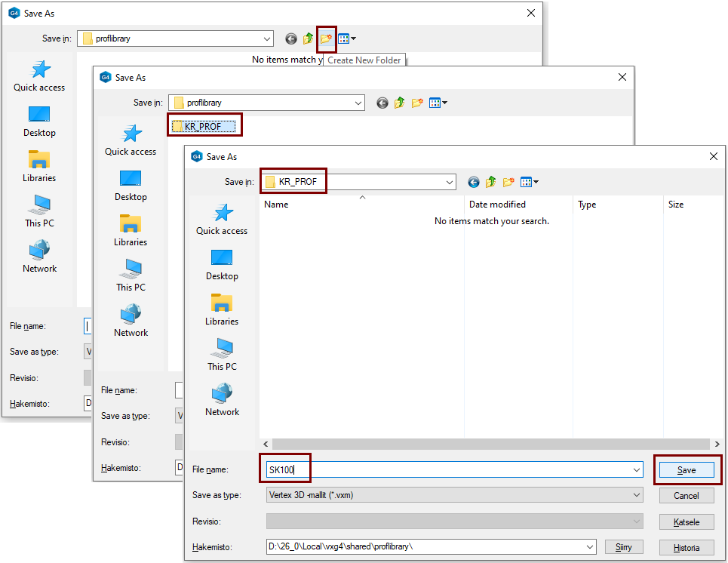Click the back arrow in back Save As window
728x563 pixels.
pyautogui.click(x=291, y=38)
